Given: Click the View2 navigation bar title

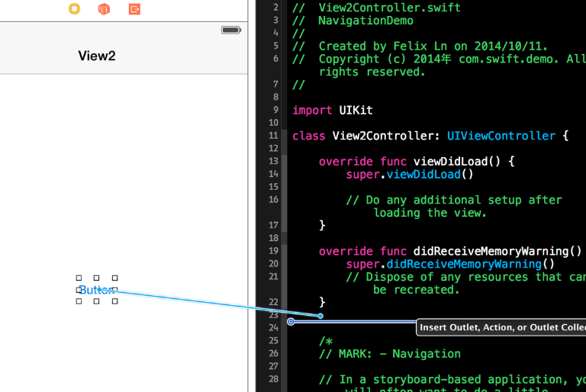Looking at the screenshot, I should tap(97, 56).
